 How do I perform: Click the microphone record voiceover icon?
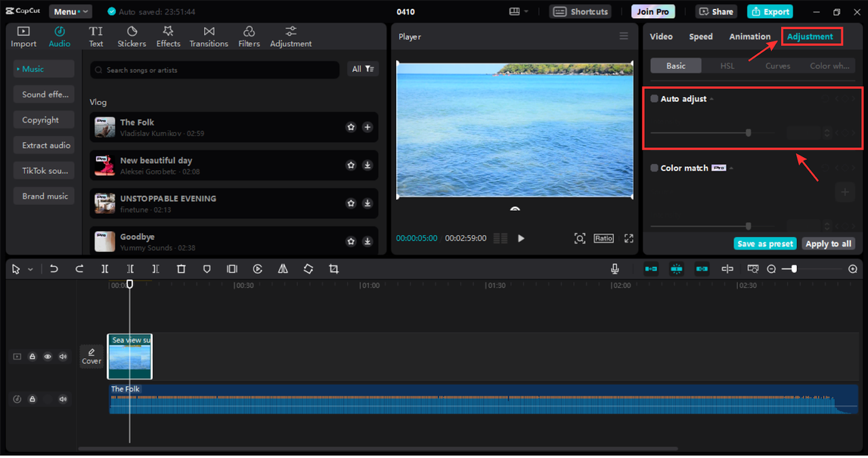click(614, 269)
